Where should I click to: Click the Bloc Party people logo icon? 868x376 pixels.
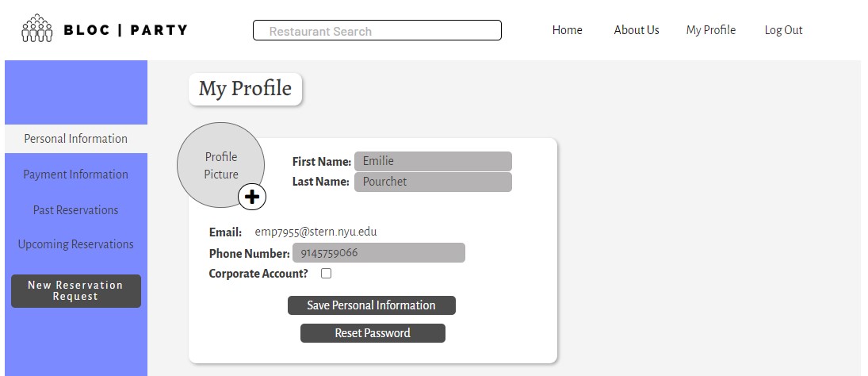click(x=37, y=29)
